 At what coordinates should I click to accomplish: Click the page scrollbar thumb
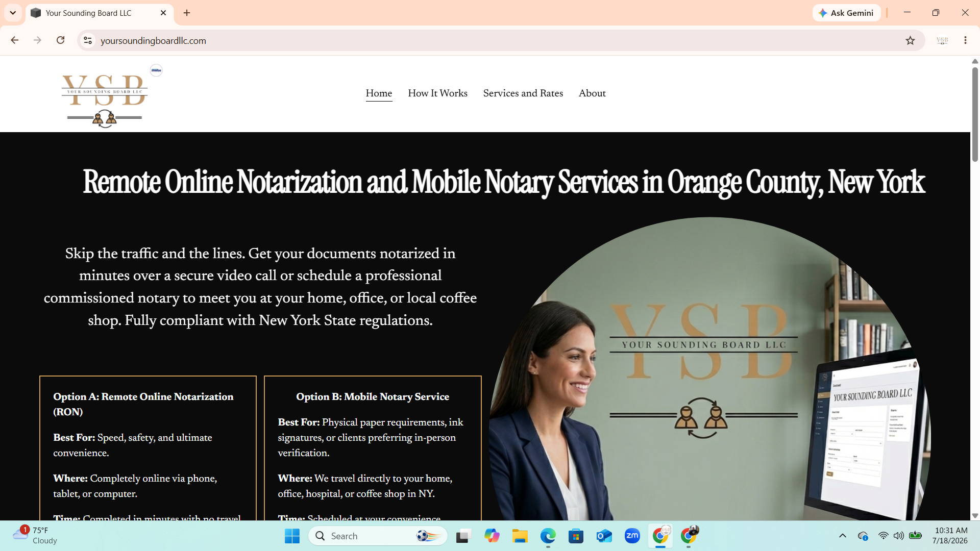(x=975, y=114)
